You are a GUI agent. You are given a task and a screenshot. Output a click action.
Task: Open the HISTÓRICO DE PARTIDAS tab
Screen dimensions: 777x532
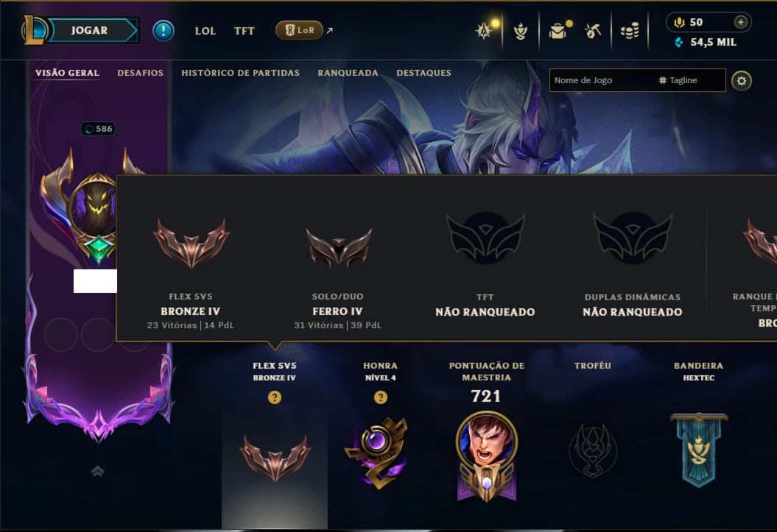[x=240, y=73]
